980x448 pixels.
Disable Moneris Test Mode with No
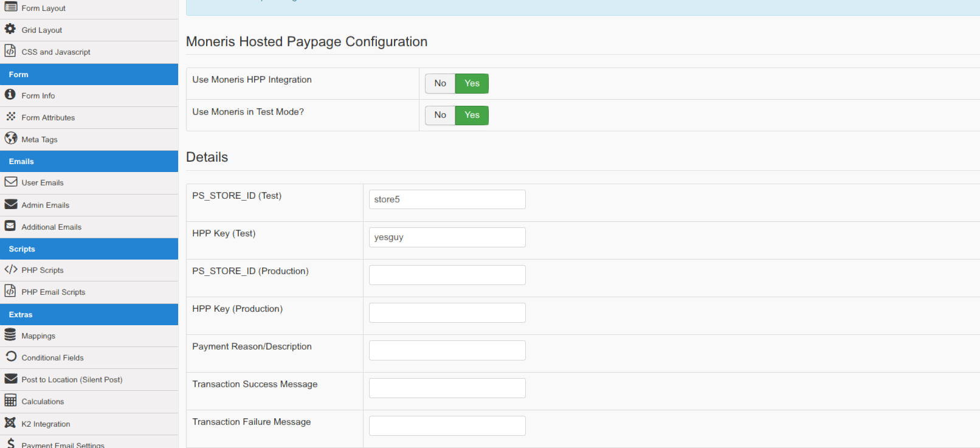[x=440, y=115]
